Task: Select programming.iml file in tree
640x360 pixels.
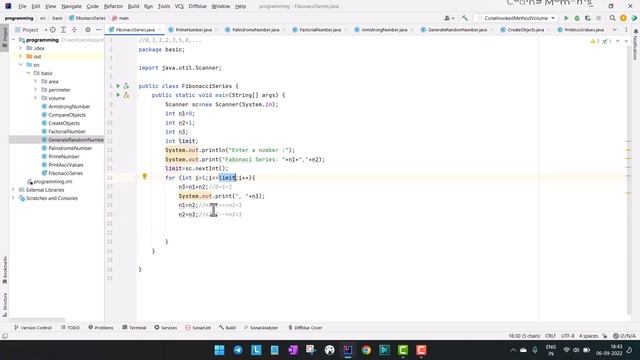Action: point(53,182)
